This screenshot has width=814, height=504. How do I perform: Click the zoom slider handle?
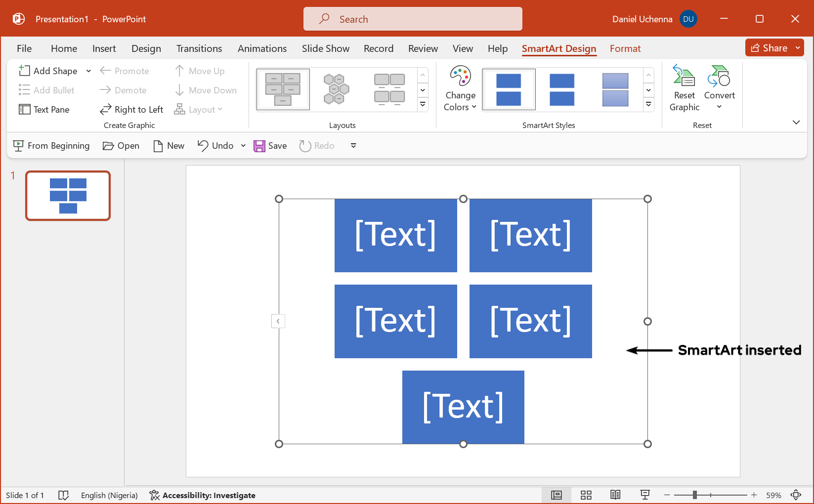(x=694, y=495)
